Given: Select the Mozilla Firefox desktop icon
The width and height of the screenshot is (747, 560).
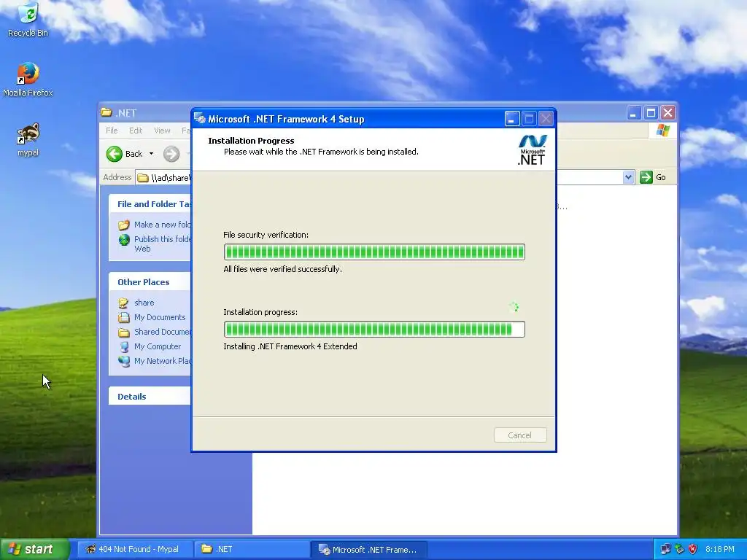Looking at the screenshot, I should 28,79.
